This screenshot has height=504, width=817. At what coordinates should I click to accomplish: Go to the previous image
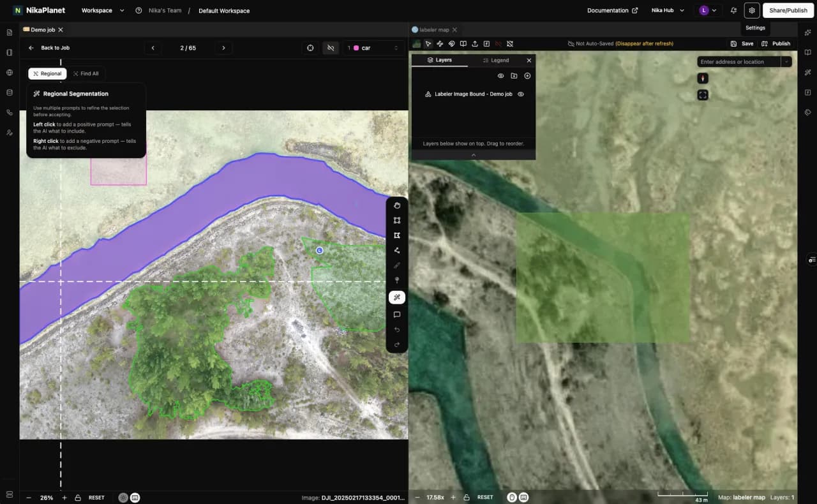pyautogui.click(x=153, y=48)
